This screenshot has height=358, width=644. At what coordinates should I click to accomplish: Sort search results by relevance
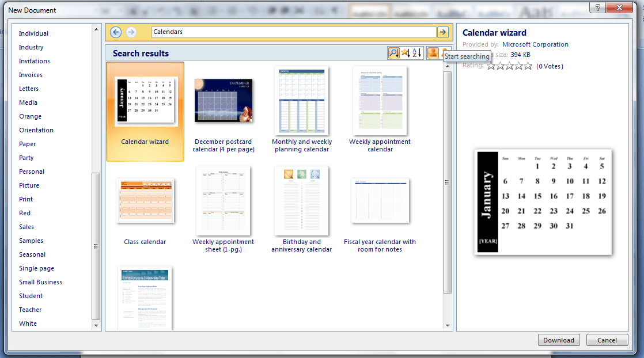click(394, 52)
